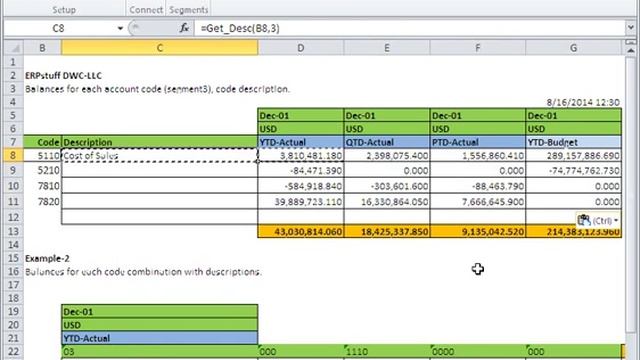
Task: Click 'Dec-01' header in column G
Action: point(573,116)
